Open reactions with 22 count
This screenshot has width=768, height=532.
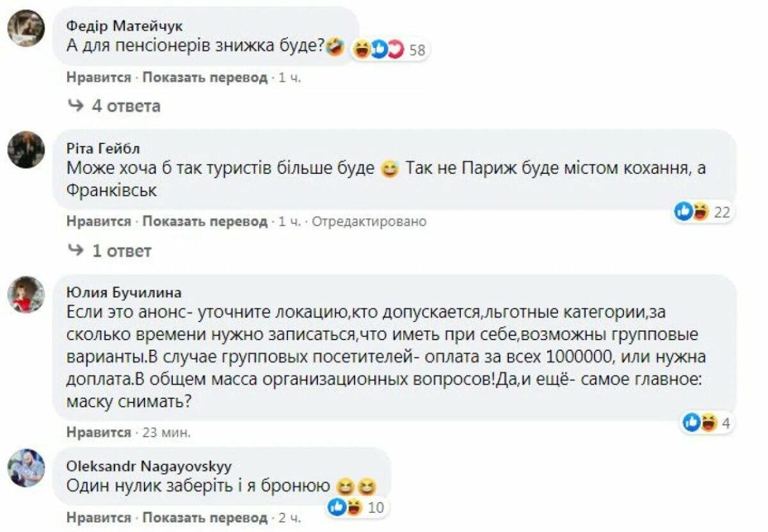[702, 212]
